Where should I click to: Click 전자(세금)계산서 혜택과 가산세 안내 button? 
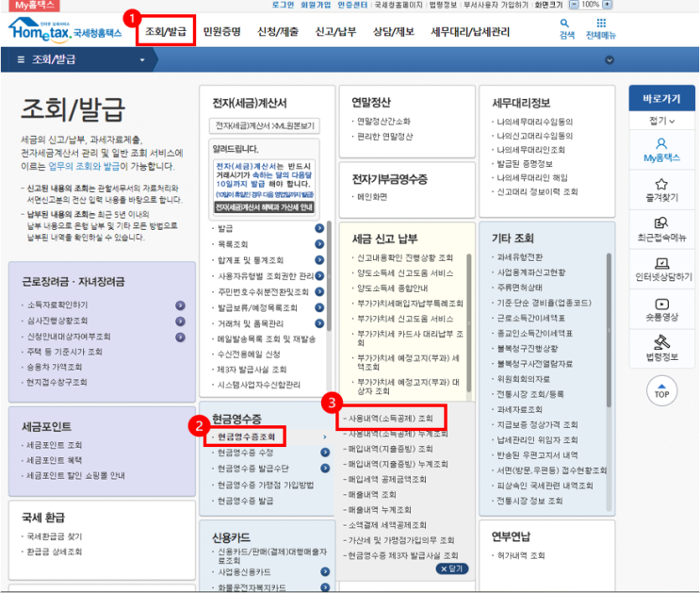(x=265, y=207)
